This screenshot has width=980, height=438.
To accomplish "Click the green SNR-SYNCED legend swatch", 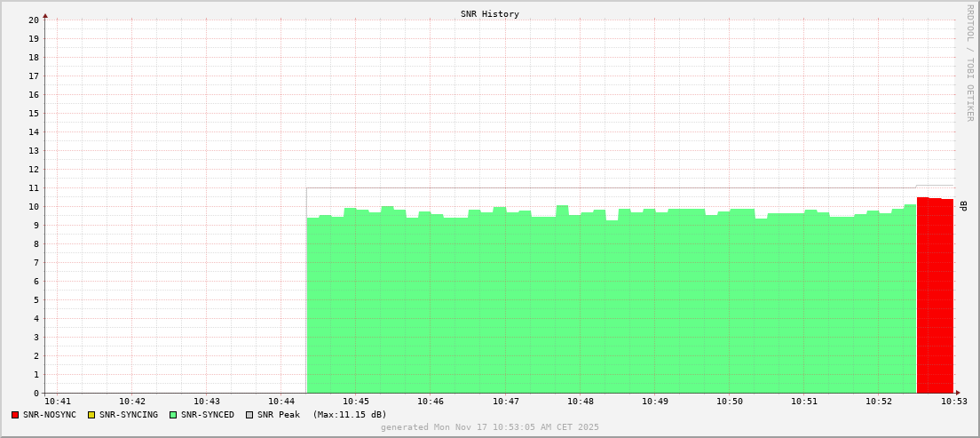I will click(173, 415).
